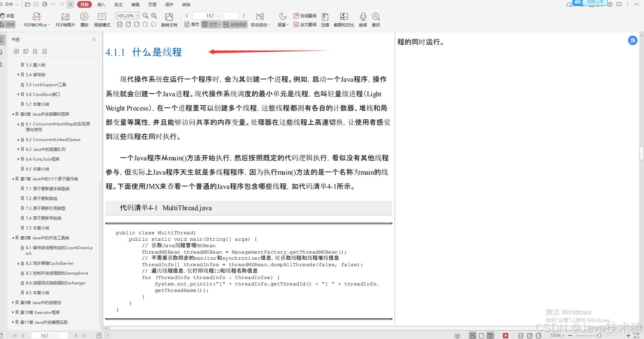Switch to the 页面 tab
The image size is (644, 339).
click(x=152, y=4)
